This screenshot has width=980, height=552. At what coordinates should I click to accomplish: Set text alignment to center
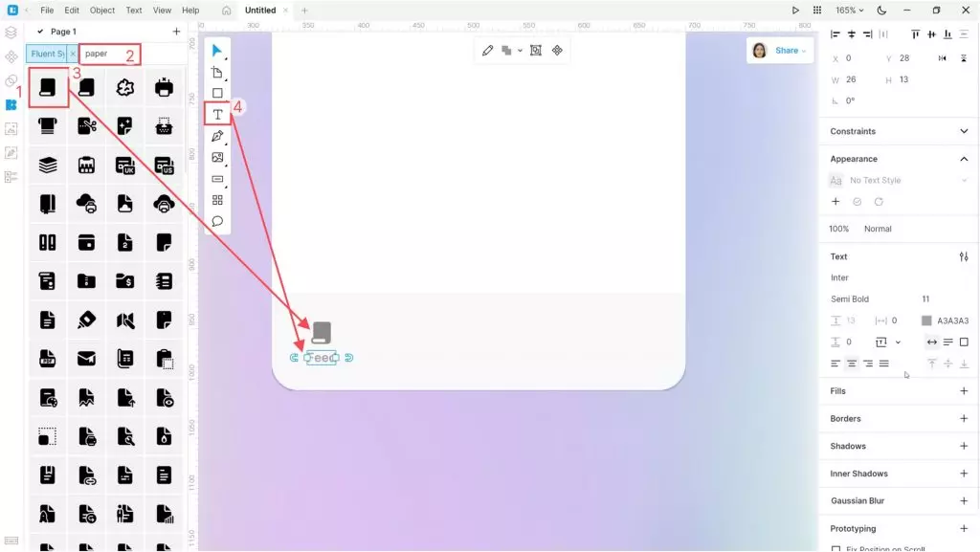(x=852, y=364)
